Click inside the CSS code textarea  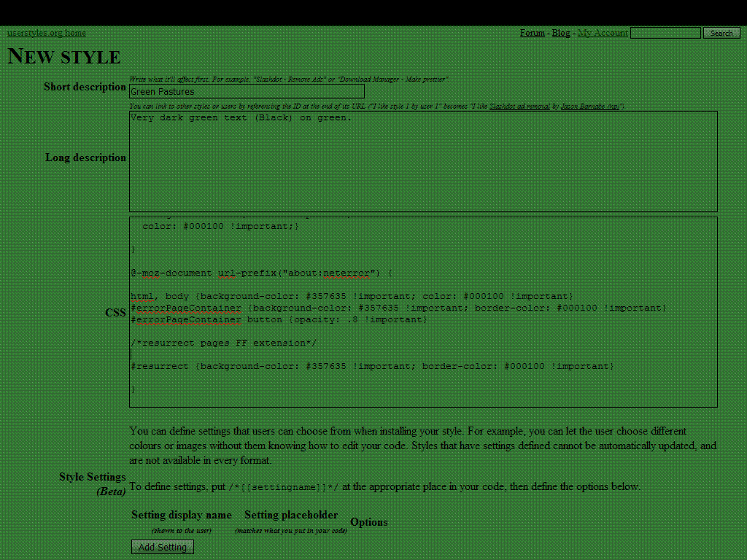coord(423,312)
